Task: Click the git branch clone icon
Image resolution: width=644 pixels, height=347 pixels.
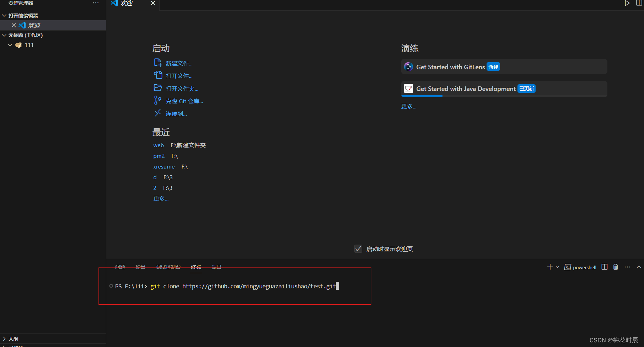Action: point(157,101)
